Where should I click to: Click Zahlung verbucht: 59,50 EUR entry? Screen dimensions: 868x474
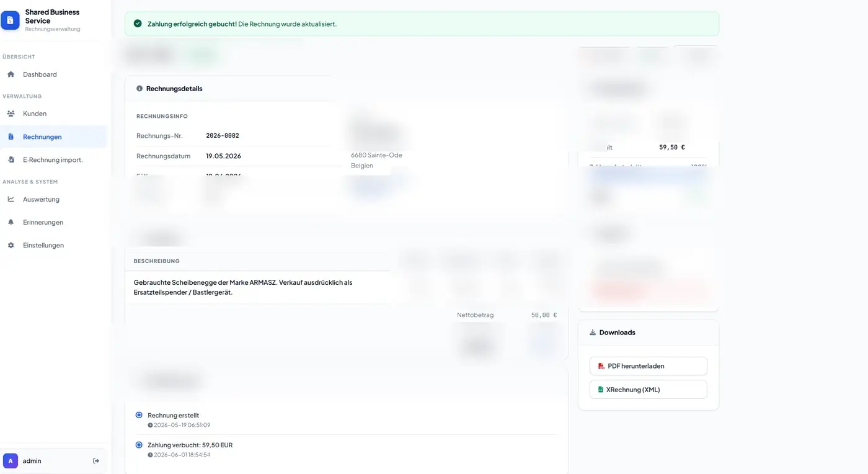(190, 445)
